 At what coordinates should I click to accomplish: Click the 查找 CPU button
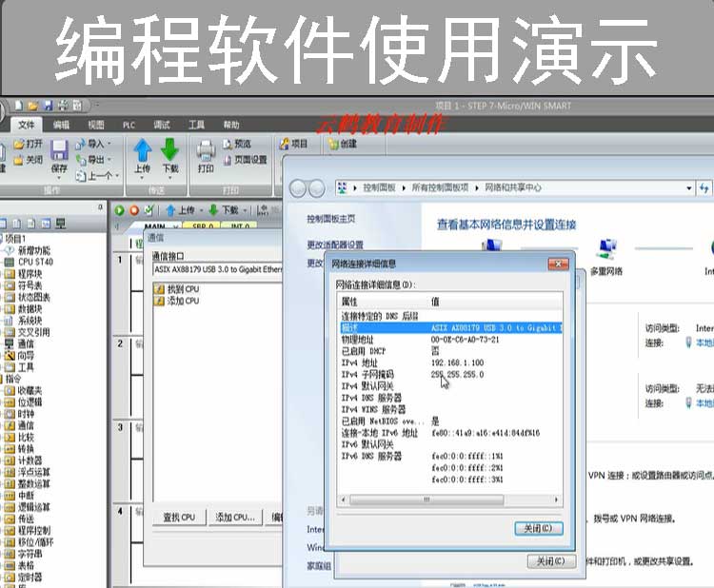(178, 518)
